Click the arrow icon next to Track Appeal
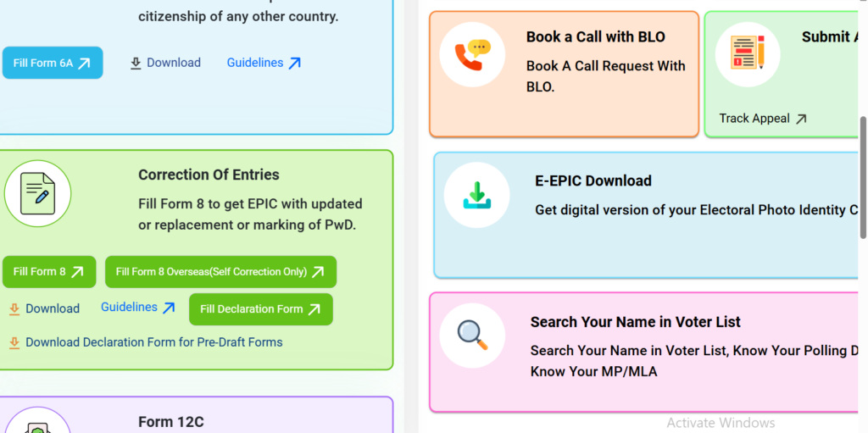This screenshot has width=868, height=433. 800,119
